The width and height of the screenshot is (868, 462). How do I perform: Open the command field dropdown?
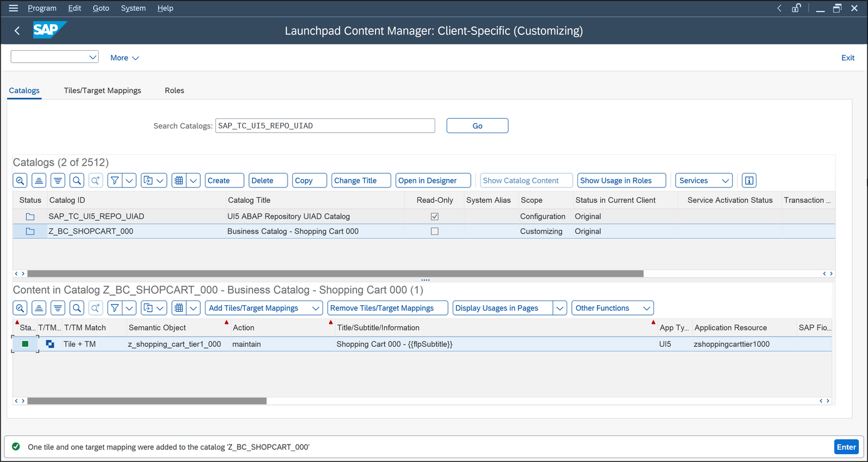tap(93, 57)
